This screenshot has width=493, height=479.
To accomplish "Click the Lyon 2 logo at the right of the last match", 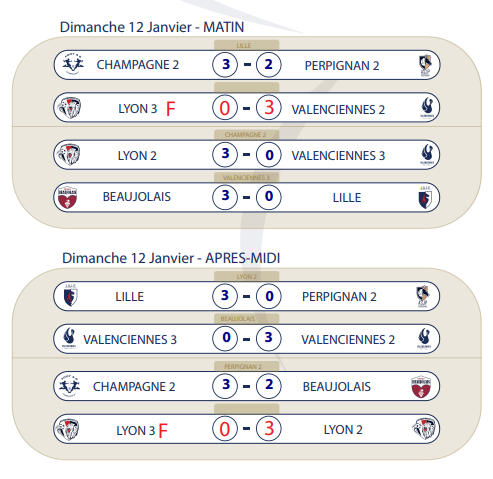I will [x=424, y=428].
